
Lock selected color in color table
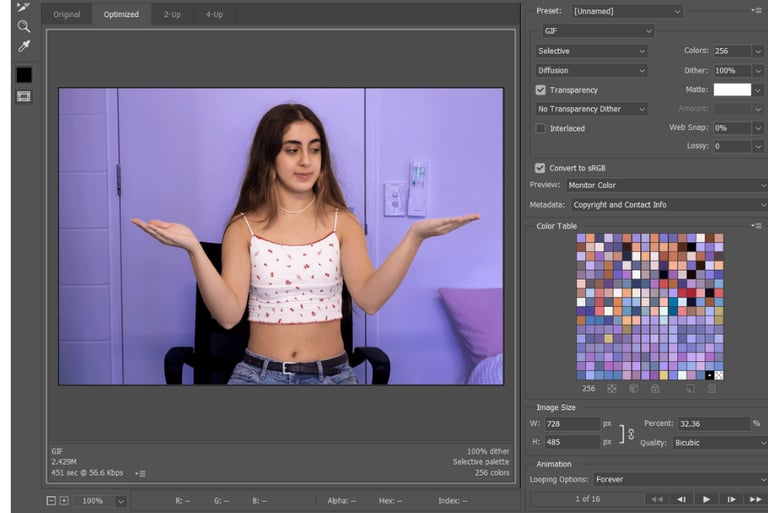coord(655,389)
